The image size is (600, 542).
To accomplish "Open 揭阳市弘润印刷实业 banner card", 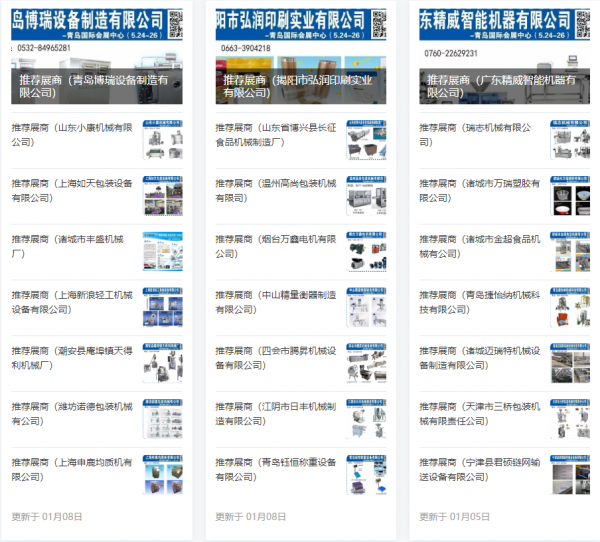I will (301, 56).
